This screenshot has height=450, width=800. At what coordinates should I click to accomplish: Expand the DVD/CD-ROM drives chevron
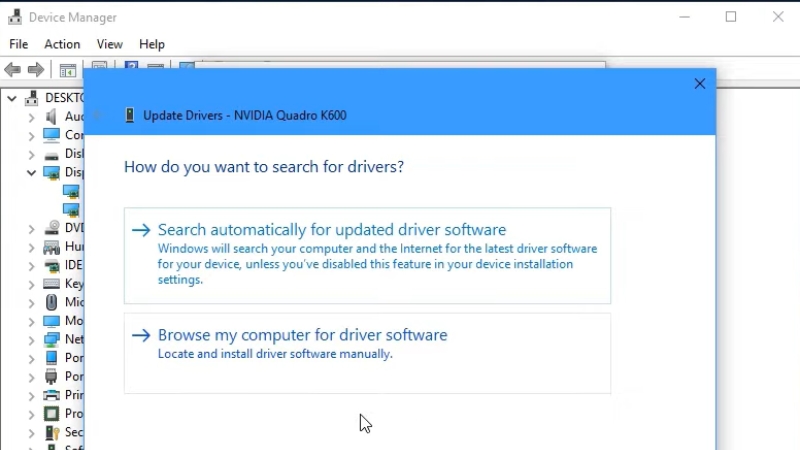tap(31, 229)
